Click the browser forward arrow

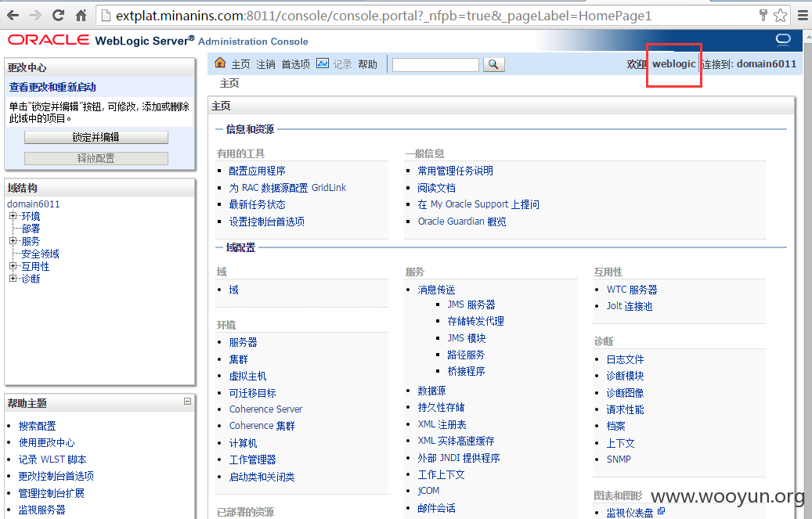(35, 16)
